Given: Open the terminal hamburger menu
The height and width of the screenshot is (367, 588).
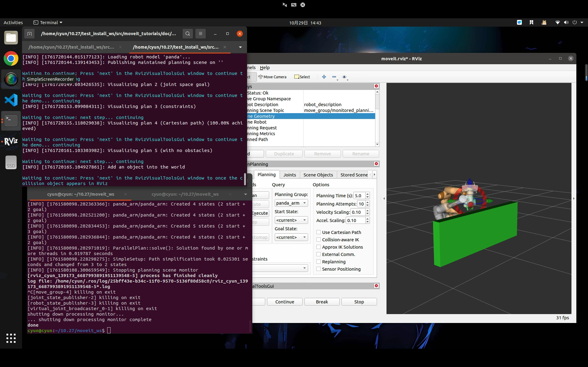Looking at the screenshot, I should click(x=201, y=34).
